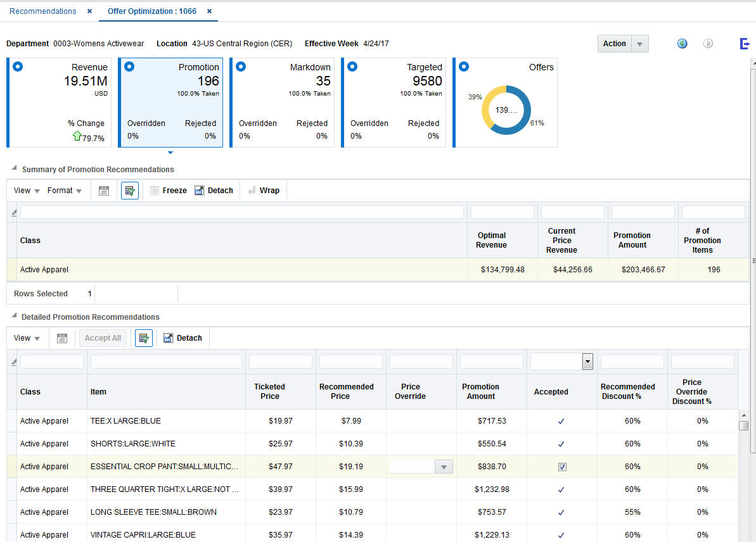Click detailed table scrollbar up arrow
This screenshot has width=756, height=542.
(x=743, y=415)
